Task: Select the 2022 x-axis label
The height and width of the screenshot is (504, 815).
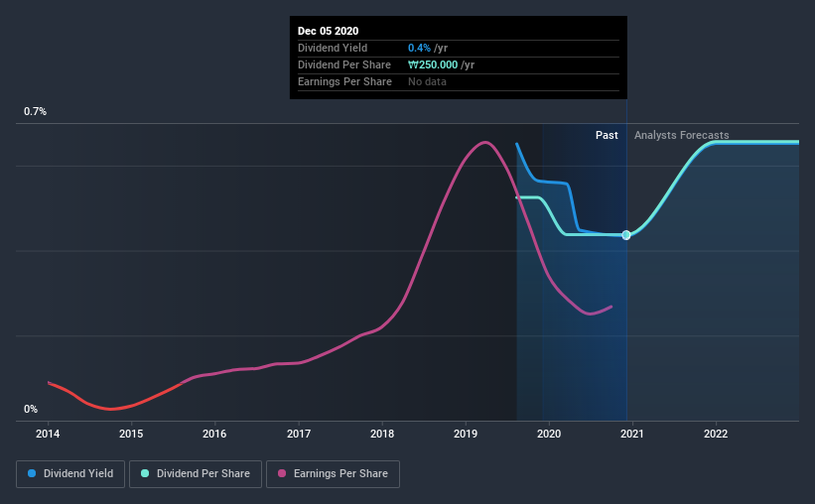Action: [x=716, y=434]
